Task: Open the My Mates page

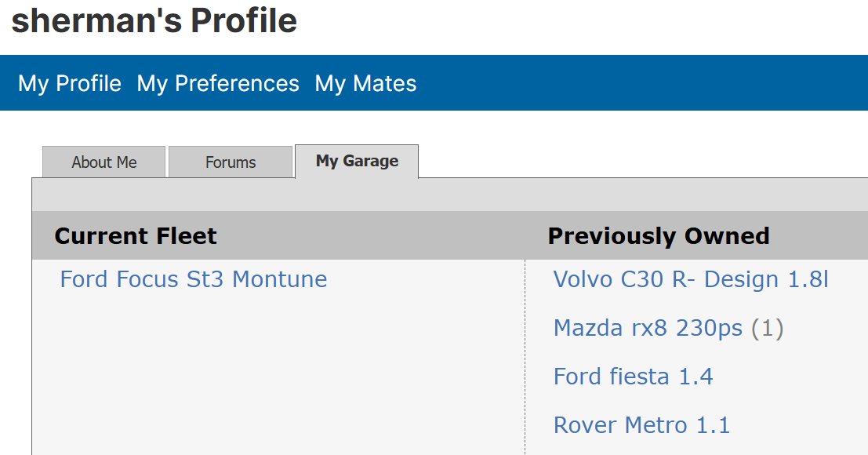Action: pos(365,83)
